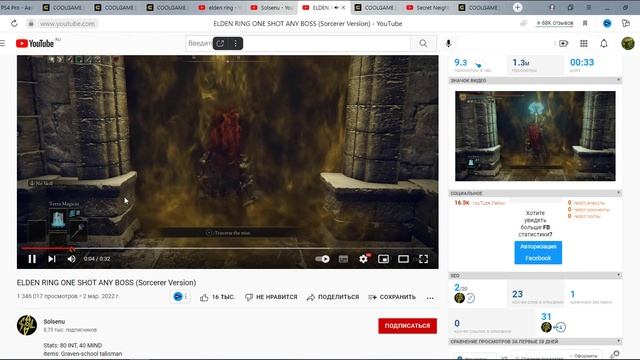Open the Solsenu channel name link
The height and width of the screenshot is (360, 640).
coord(54,322)
